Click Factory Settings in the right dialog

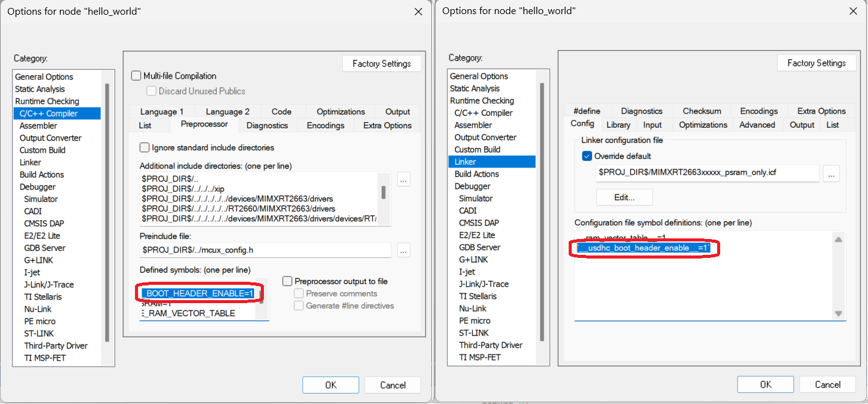[817, 62]
